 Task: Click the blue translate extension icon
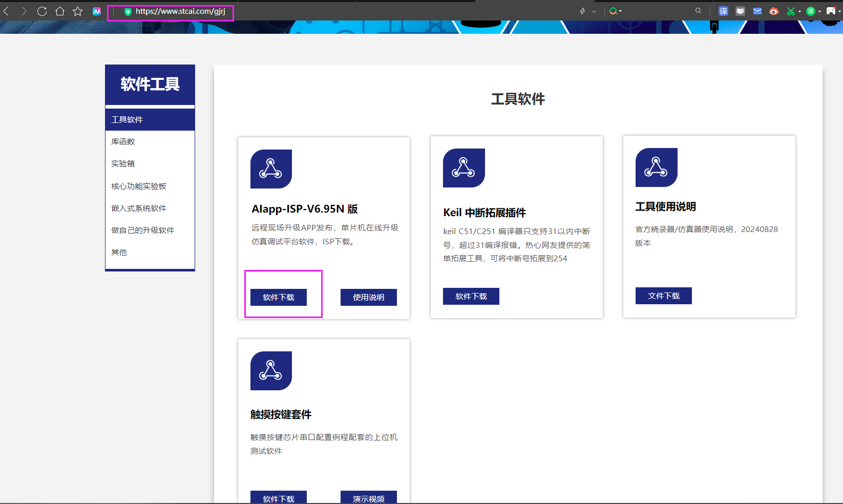[x=723, y=11]
